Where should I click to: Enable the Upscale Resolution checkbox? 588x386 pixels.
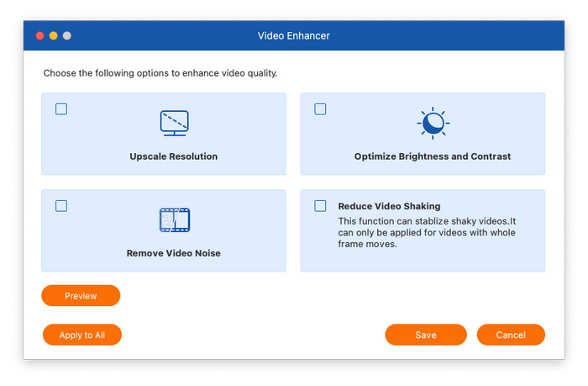pos(61,109)
